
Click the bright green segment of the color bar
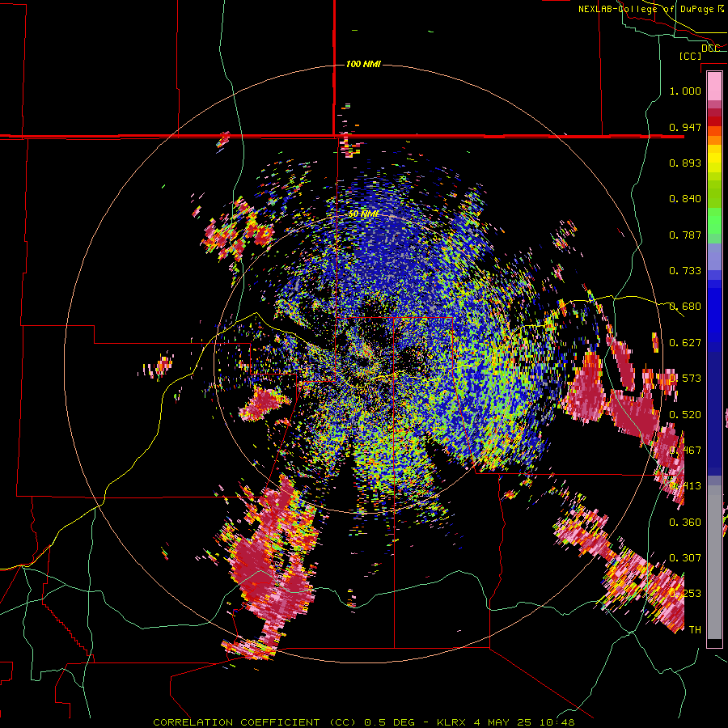point(714,221)
